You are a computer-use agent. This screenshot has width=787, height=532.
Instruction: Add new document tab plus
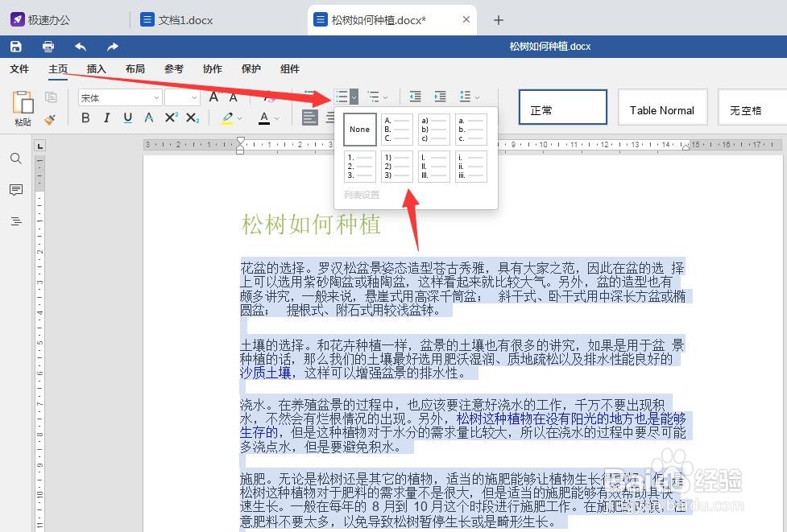click(498, 20)
